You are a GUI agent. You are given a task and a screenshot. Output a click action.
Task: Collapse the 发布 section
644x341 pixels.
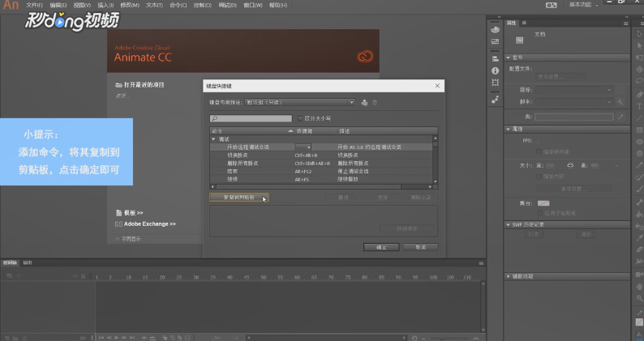click(x=508, y=58)
